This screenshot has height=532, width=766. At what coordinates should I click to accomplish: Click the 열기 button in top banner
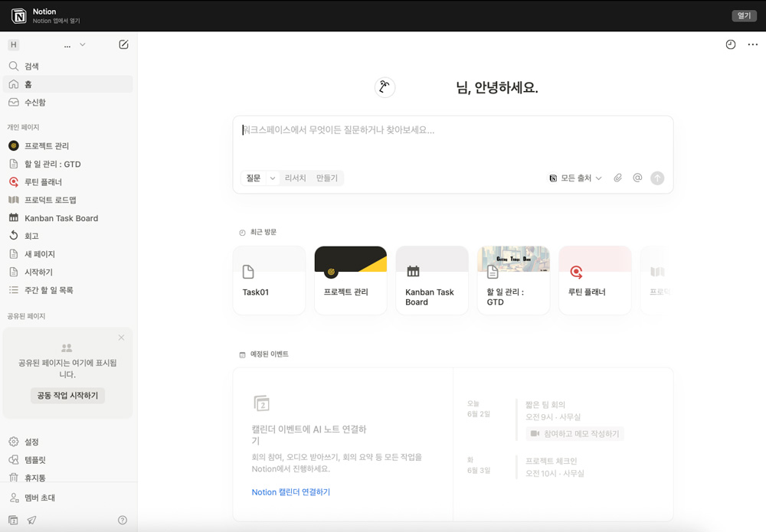tap(744, 15)
